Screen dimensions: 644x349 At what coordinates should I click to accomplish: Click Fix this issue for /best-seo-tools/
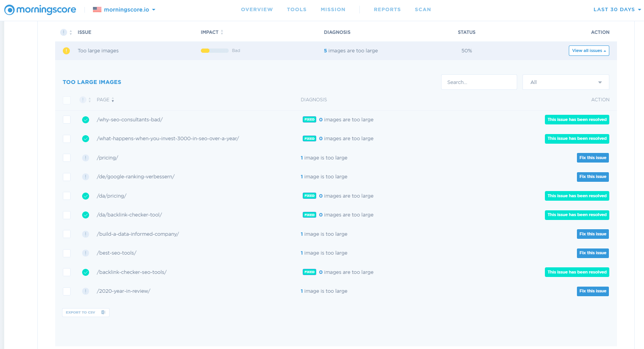tap(593, 253)
